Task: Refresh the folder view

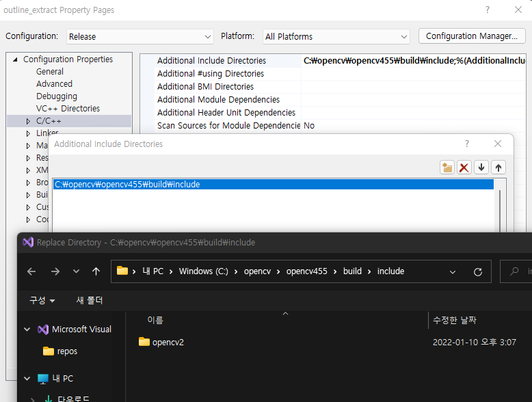Action: click(x=478, y=271)
